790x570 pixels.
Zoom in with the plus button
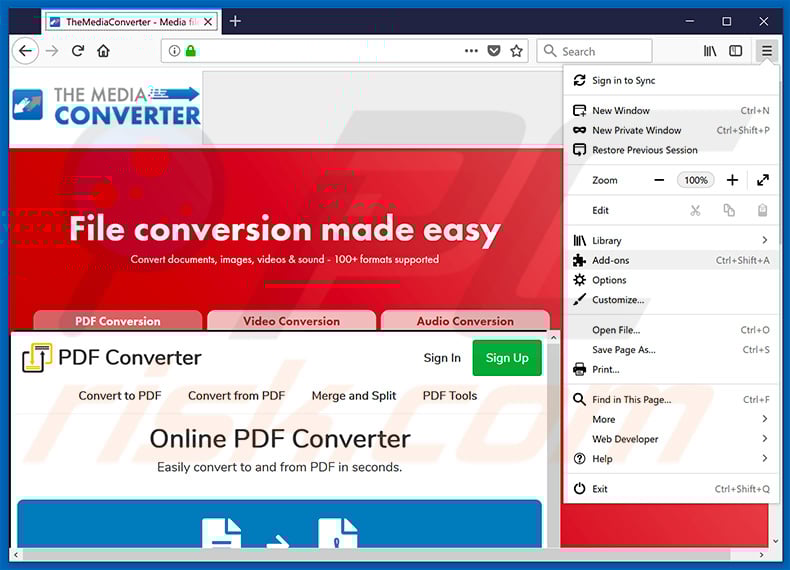[732, 180]
